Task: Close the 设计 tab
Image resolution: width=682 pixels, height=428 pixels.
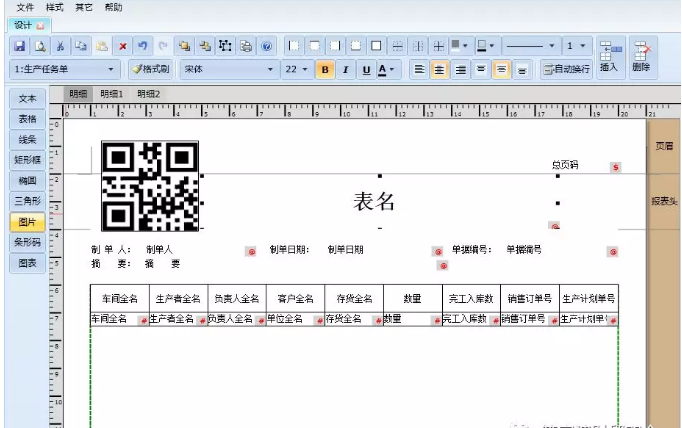Action: coord(40,26)
